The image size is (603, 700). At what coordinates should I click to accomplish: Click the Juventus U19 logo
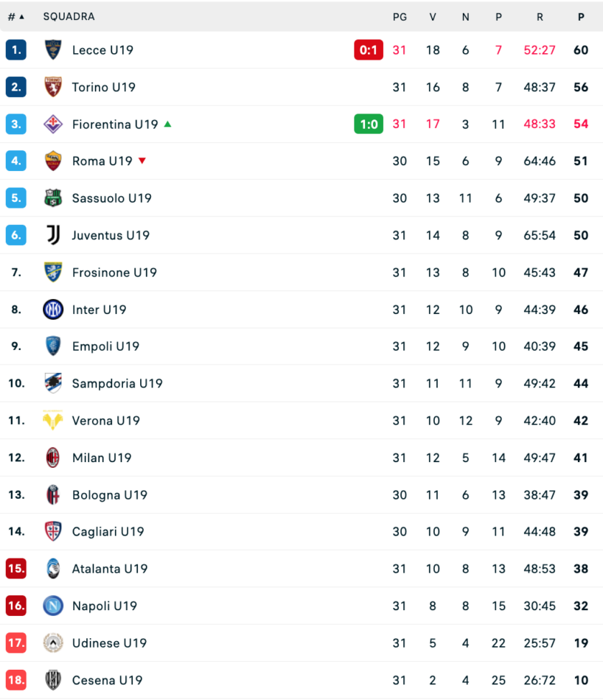(53, 235)
